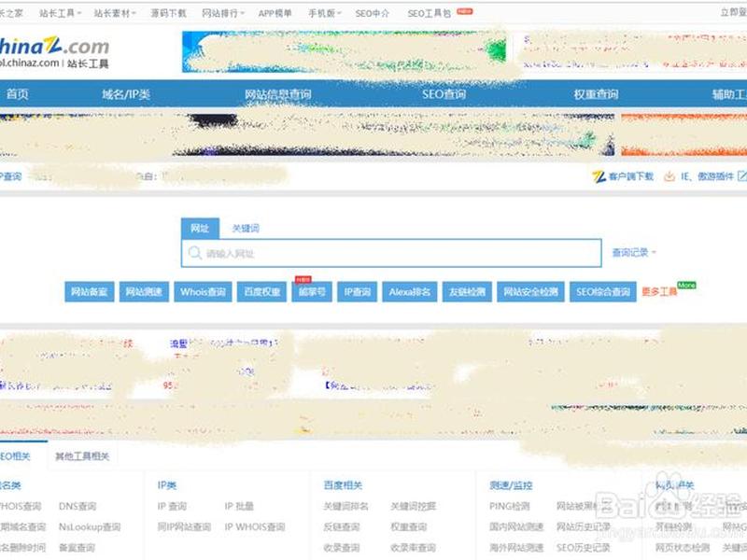Click 源码下载 in the top bar
Image resolution: width=747 pixels, height=560 pixels.
point(168,13)
